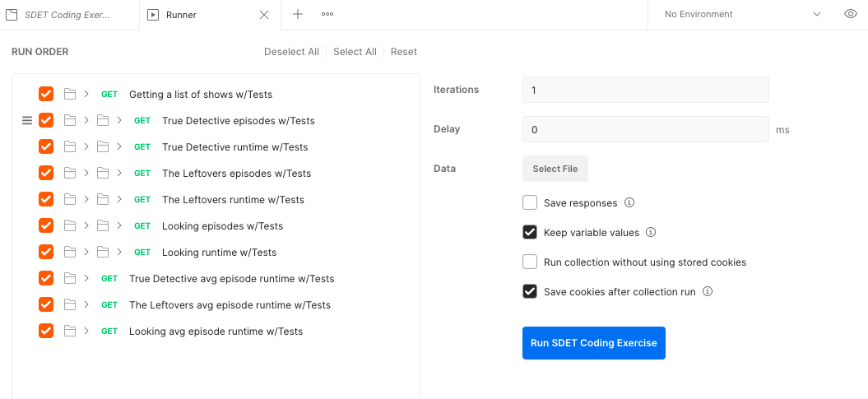Screen dimensions: 868x399
Task: Uncheck True Detective avg episode runtime request
Action: click(x=46, y=278)
